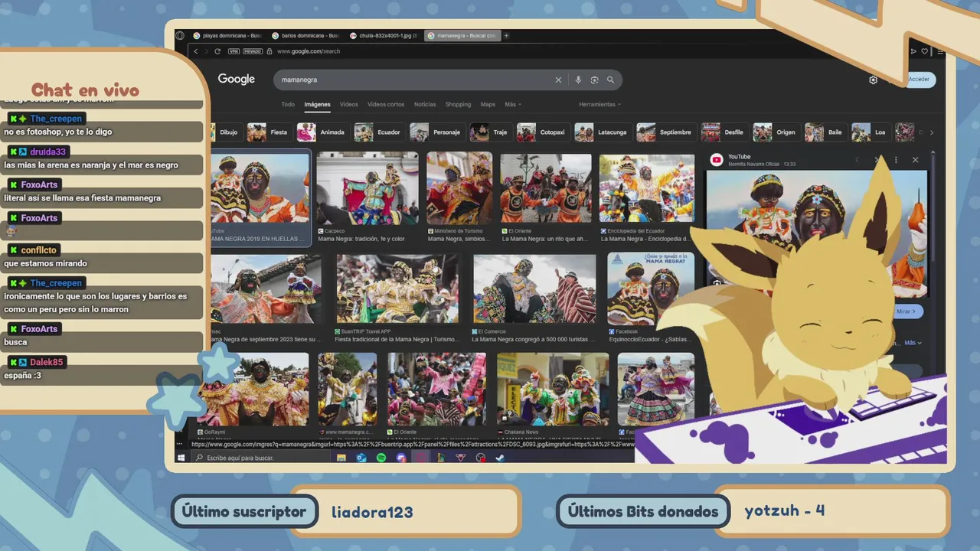This screenshot has width=980, height=551.
Task: Open a new tab with the plus button
Action: point(506,35)
